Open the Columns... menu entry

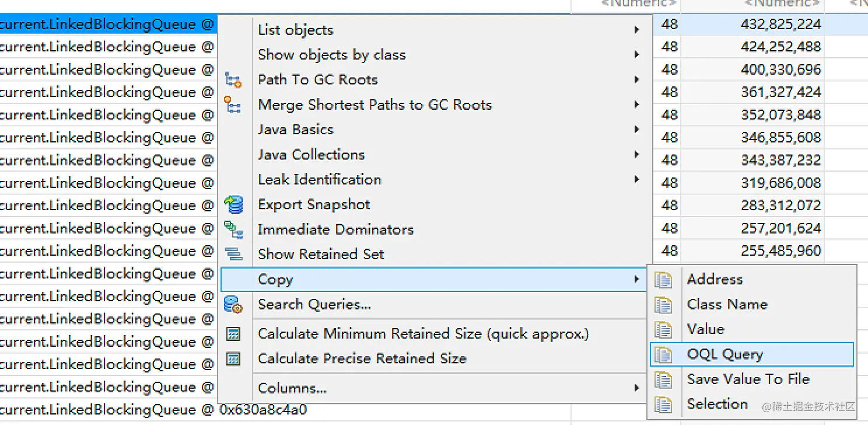point(433,388)
